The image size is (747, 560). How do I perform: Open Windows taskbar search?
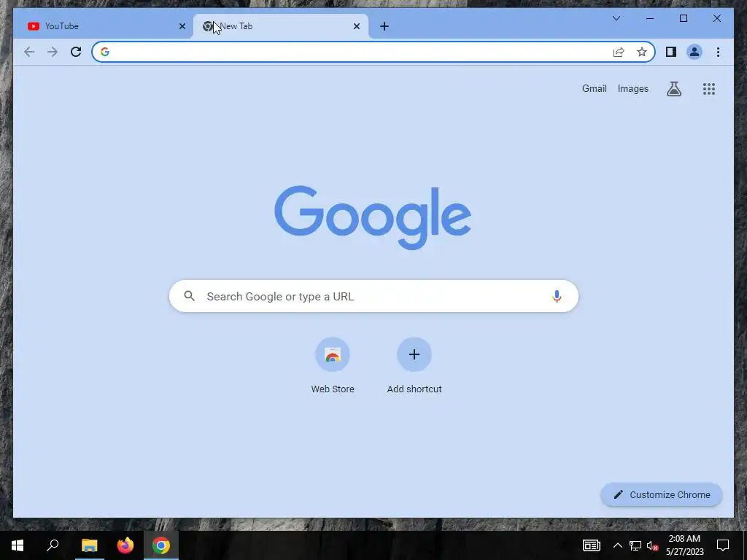(53, 545)
